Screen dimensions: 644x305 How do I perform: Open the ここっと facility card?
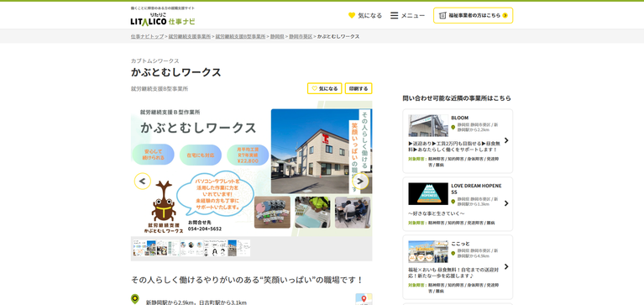pyautogui.click(x=458, y=267)
